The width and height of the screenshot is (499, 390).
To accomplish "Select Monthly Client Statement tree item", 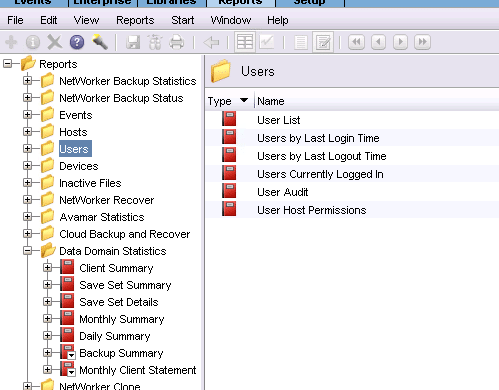I will 138,370.
